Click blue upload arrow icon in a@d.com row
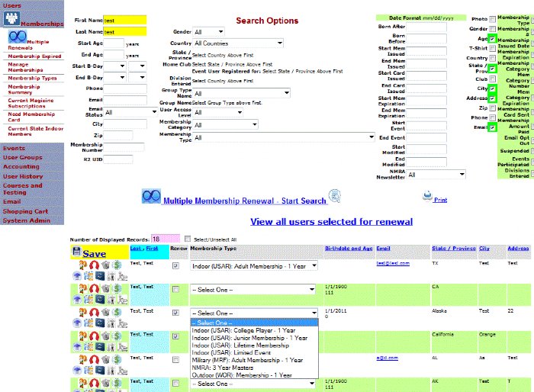The height and width of the screenshot is (392, 534). click(x=77, y=370)
